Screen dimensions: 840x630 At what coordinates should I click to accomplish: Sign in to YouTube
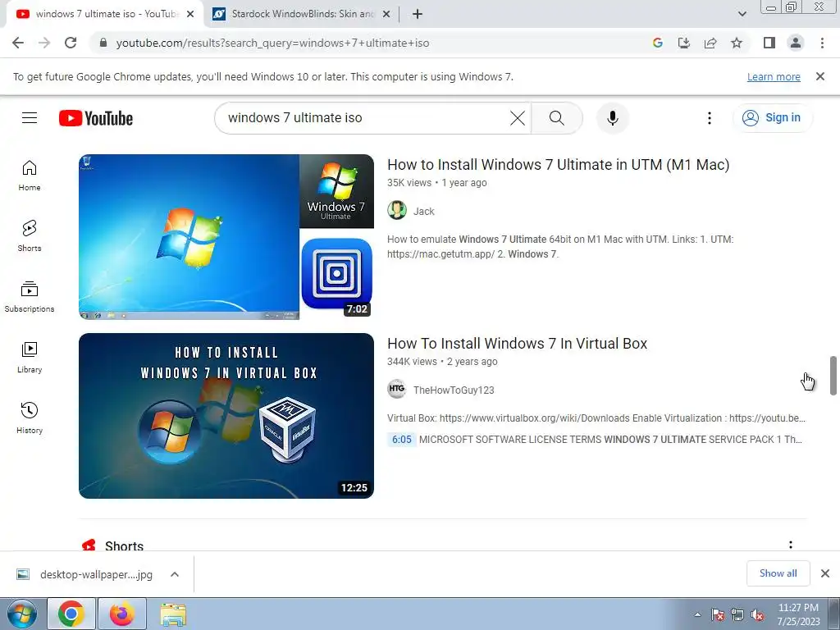click(773, 118)
